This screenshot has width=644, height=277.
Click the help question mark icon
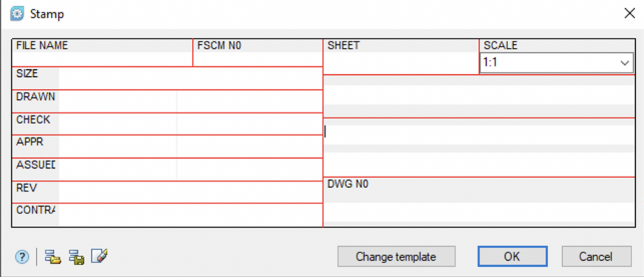coord(22,256)
